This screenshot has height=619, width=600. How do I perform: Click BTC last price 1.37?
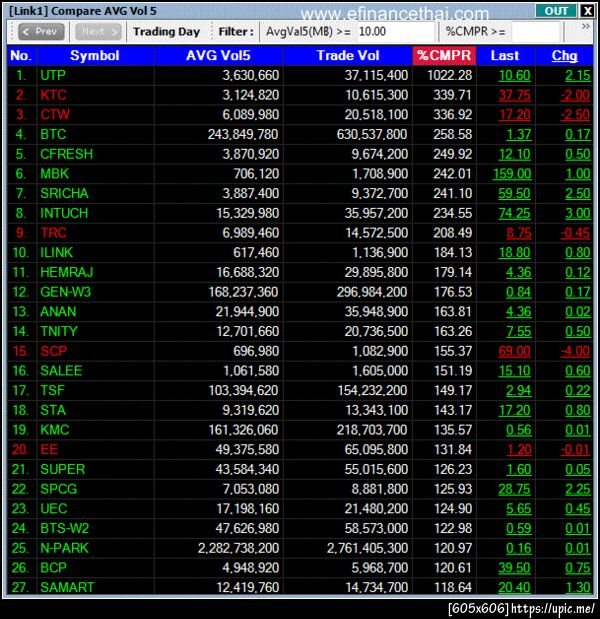click(518, 135)
